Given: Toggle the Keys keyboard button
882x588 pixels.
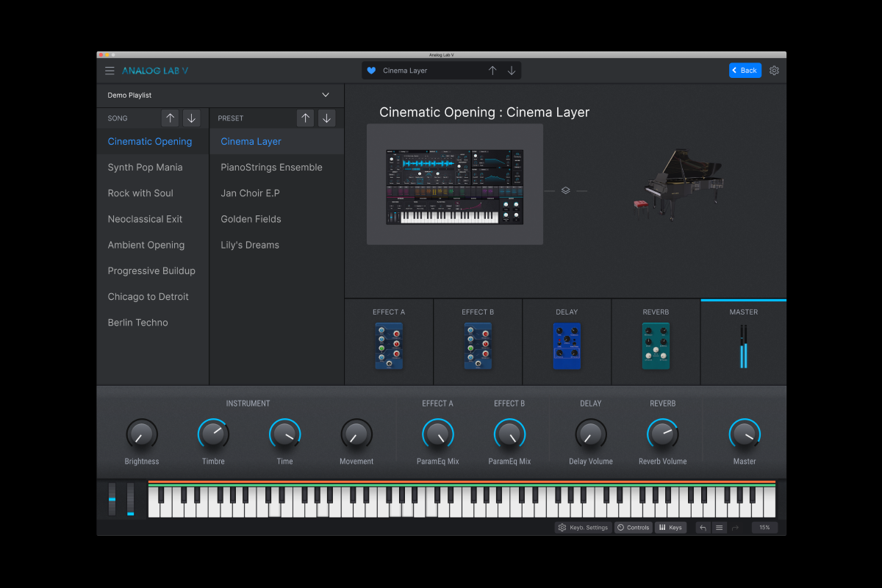Looking at the screenshot, I should point(670,528).
